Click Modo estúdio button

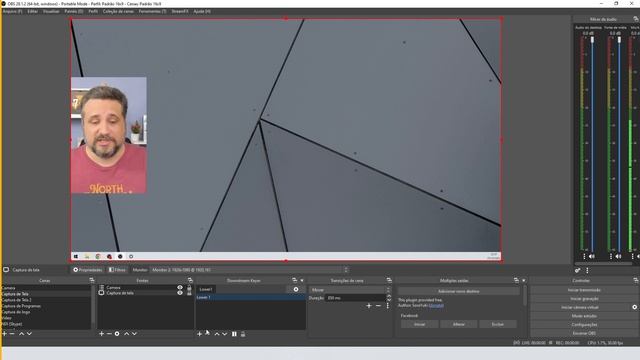tap(584, 316)
